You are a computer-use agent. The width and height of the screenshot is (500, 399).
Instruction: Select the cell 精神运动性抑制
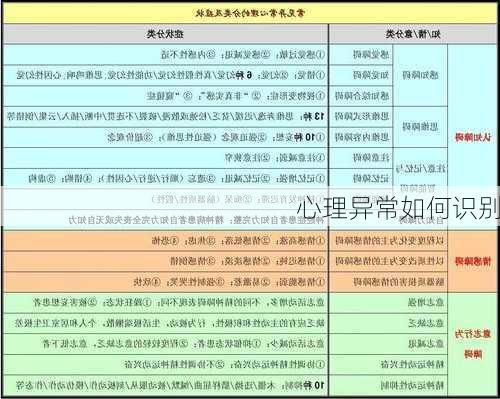pyautogui.click(x=388, y=386)
